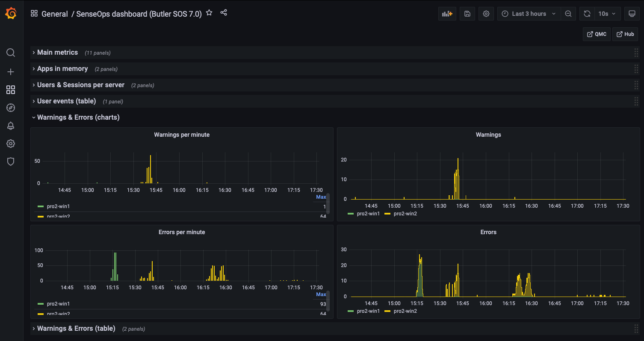The height and width of the screenshot is (341, 644).
Task: Click the QMC link button
Action: 597,34
